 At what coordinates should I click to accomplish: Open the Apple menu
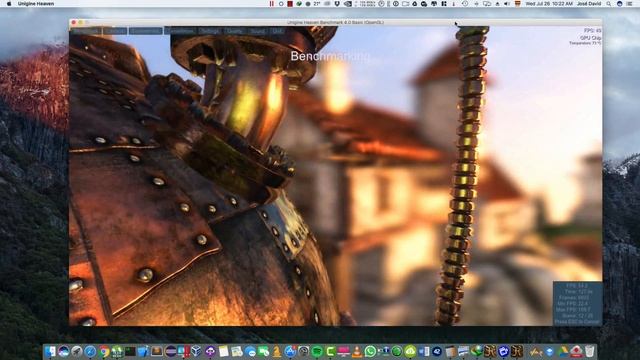[9, 4]
